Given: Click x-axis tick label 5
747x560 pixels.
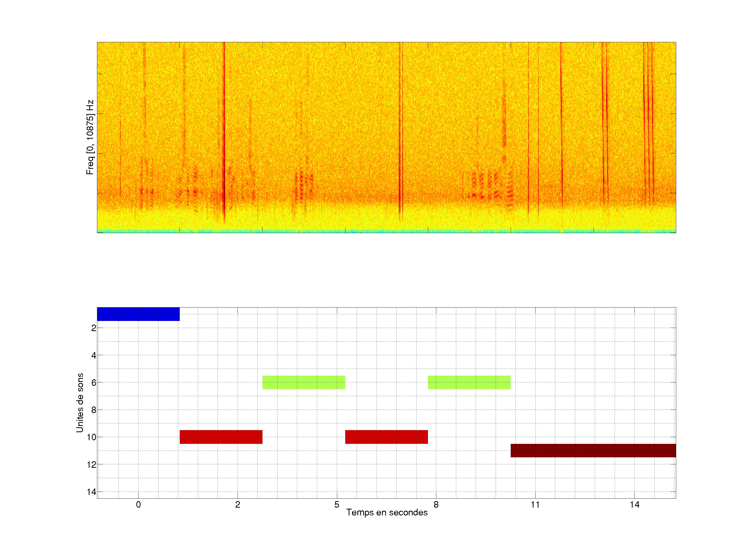Looking at the screenshot, I should (337, 505).
